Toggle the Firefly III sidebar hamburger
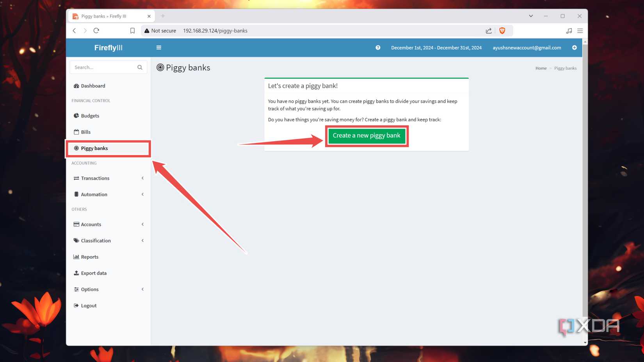The image size is (644, 362). pos(159,48)
